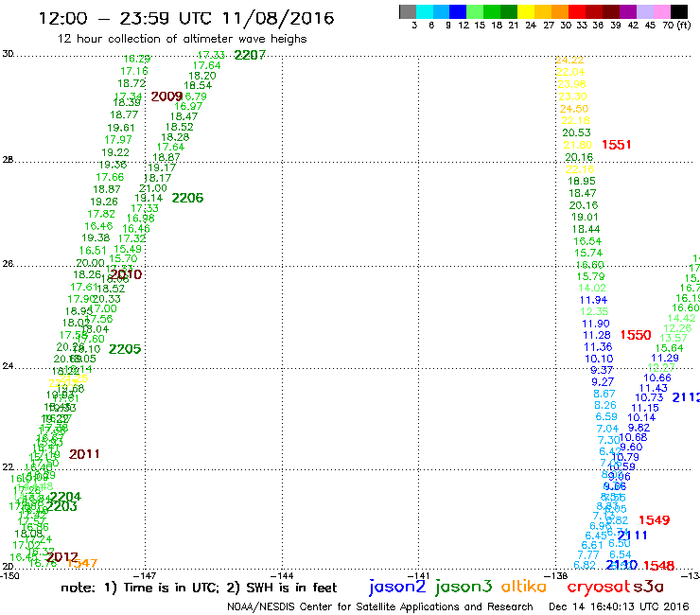
Task: Click the -144 longitude axis label
Action: pyautogui.click(x=283, y=576)
